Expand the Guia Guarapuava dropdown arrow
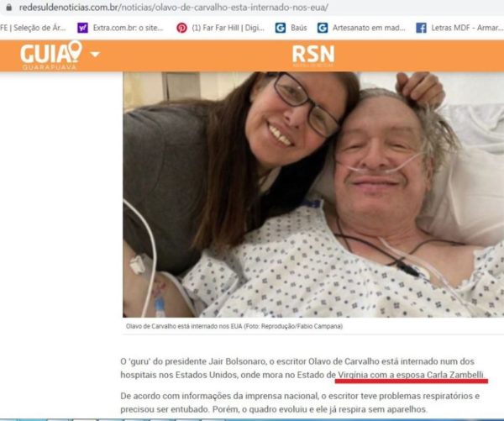 [x=95, y=55]
